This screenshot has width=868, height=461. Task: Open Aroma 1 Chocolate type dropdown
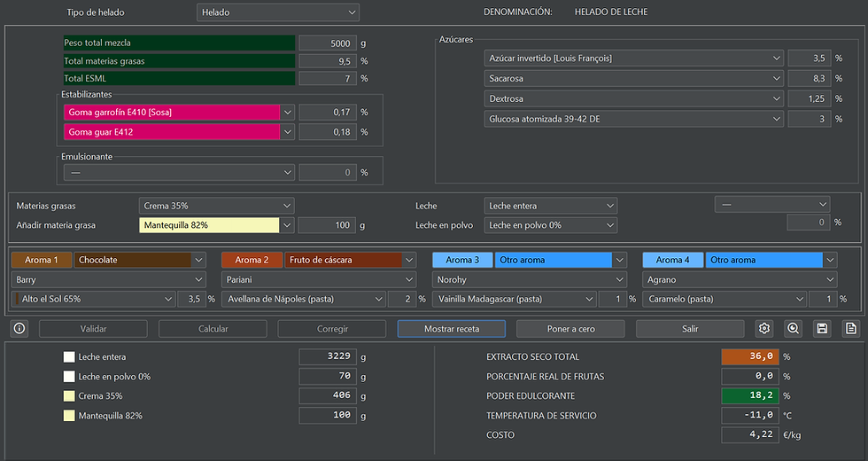pyautogui.click(x=140, y=260)
